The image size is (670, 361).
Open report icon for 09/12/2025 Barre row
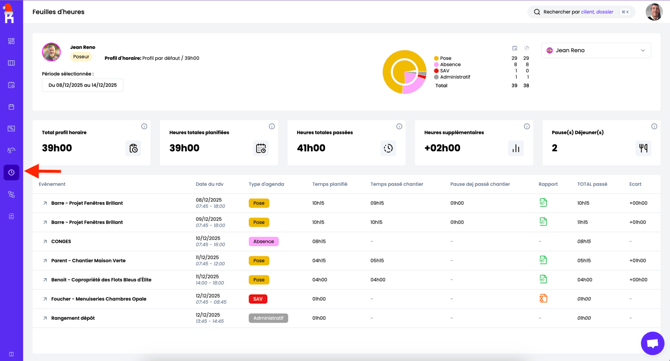[543, 222]
